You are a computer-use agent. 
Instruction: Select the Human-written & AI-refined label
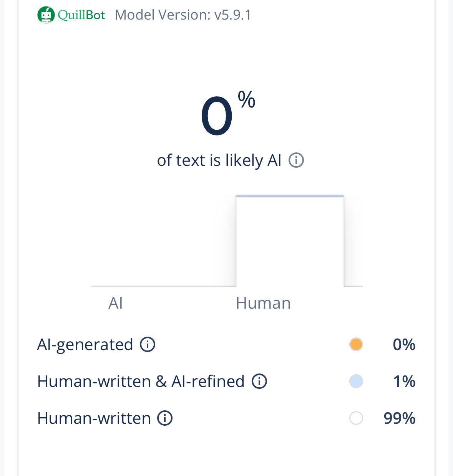point(141,381)
